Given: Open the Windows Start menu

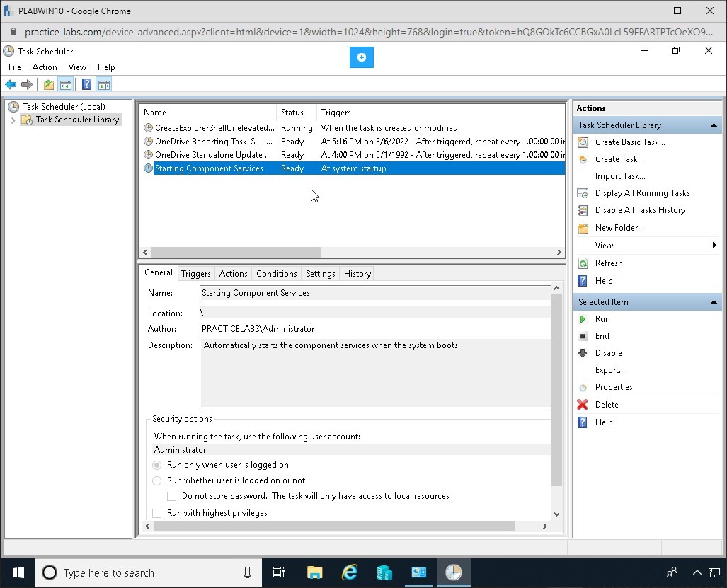Looking at the screenshot, I should pos(18,573).
